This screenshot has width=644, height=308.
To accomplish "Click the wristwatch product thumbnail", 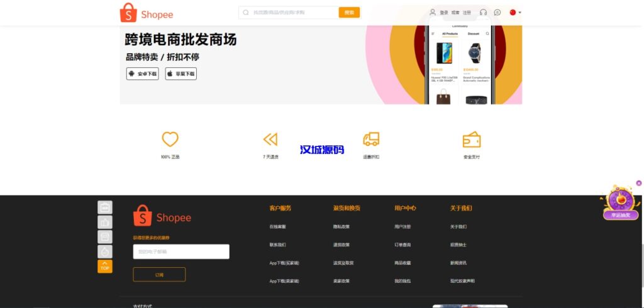I will [x=474, y=53].
